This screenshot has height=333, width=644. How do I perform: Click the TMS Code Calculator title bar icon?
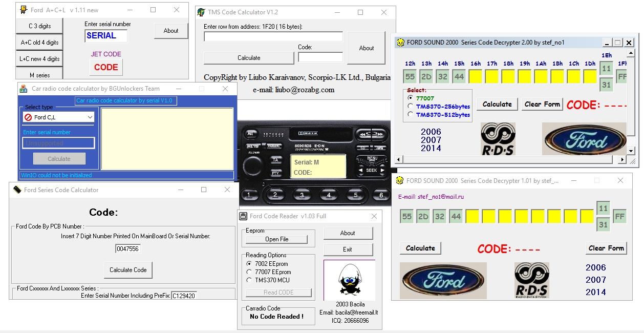click(x=201, y=12)
